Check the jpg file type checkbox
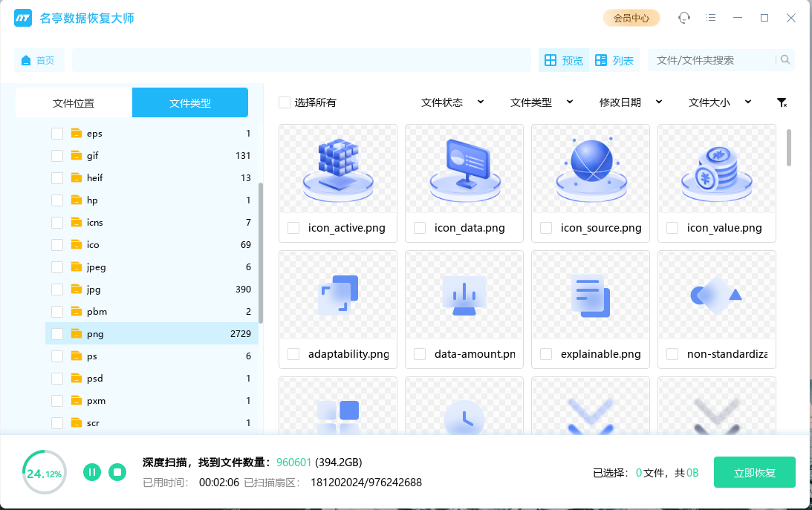812x510 pixels. tap(57, 289)
